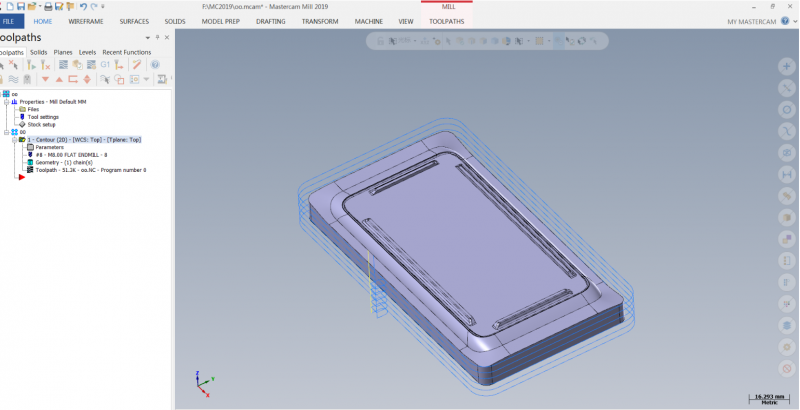The image size is (800, 410).
Task: Click the Stock setup tree item
Action: 41,124
